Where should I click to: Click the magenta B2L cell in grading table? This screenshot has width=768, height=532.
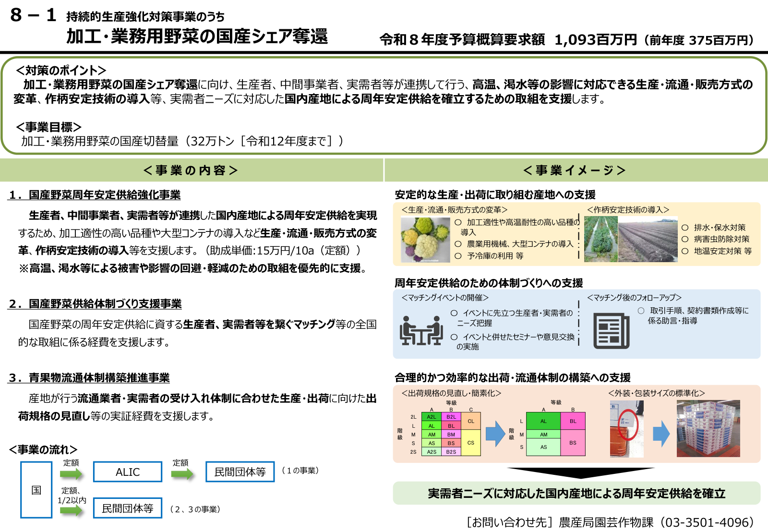point(451,417)
